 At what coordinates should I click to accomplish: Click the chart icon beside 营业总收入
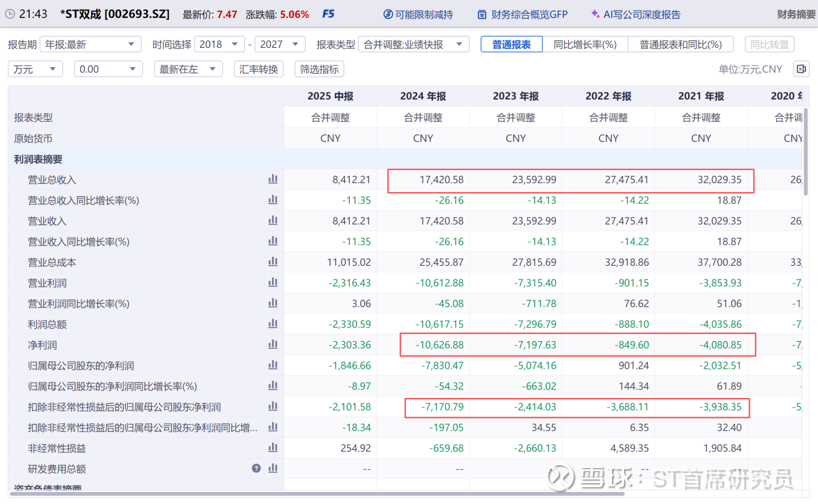click(273, 179)
